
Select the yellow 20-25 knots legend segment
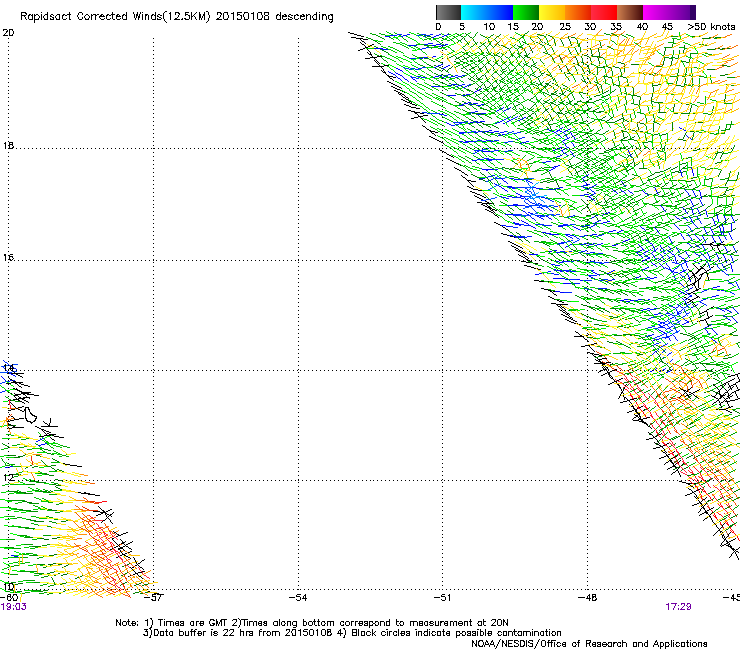pos(552,12)
